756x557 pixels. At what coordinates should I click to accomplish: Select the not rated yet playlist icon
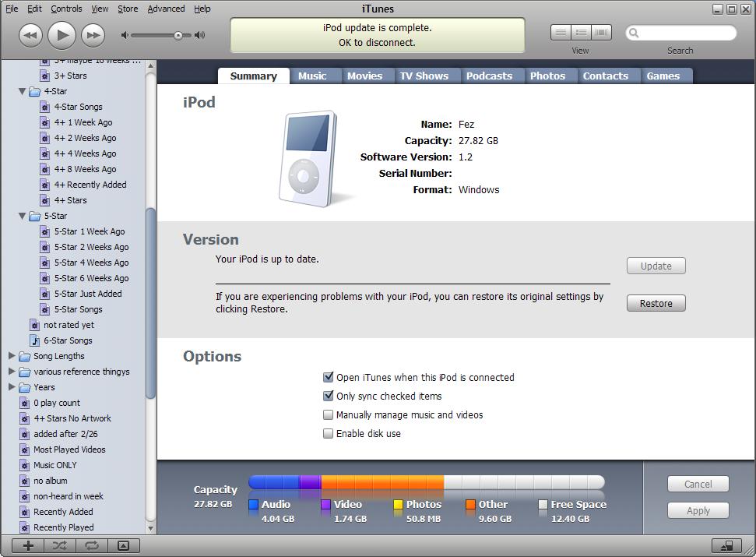[x=35, y=325]
